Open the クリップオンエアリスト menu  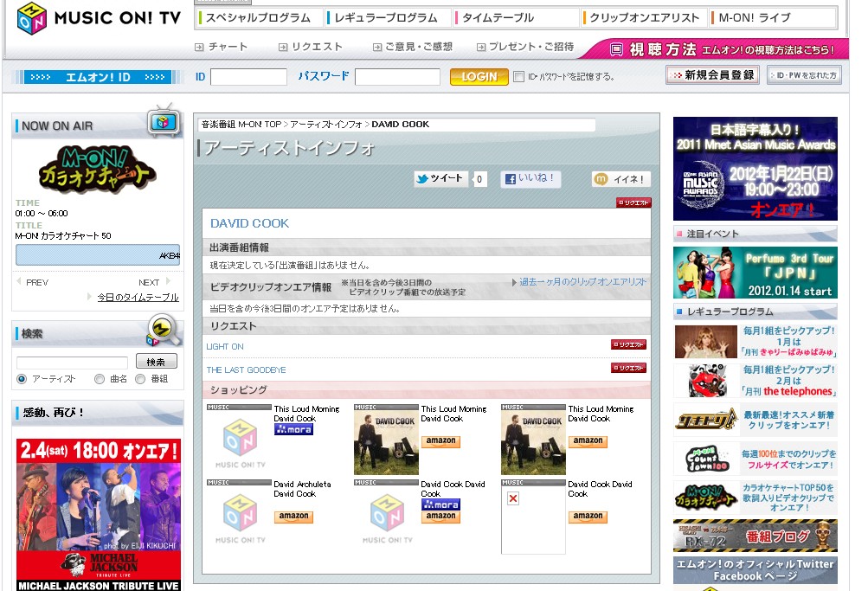[645, 17]
